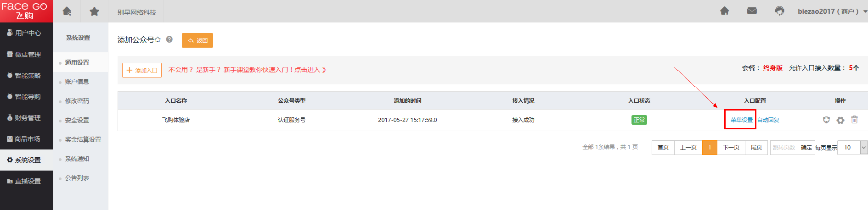
Task: Open 系统设置 in the left sidebar
Action: point(27,160)
